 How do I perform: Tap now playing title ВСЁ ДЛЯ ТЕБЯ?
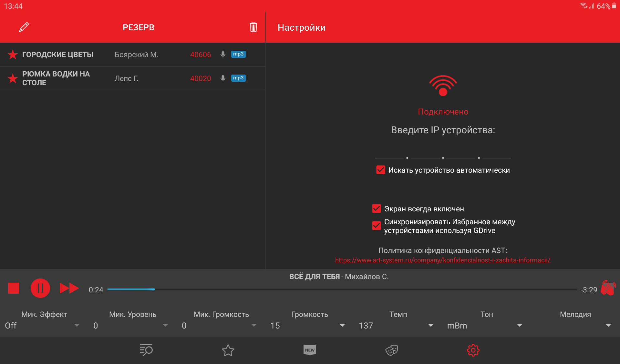point(315,277)
